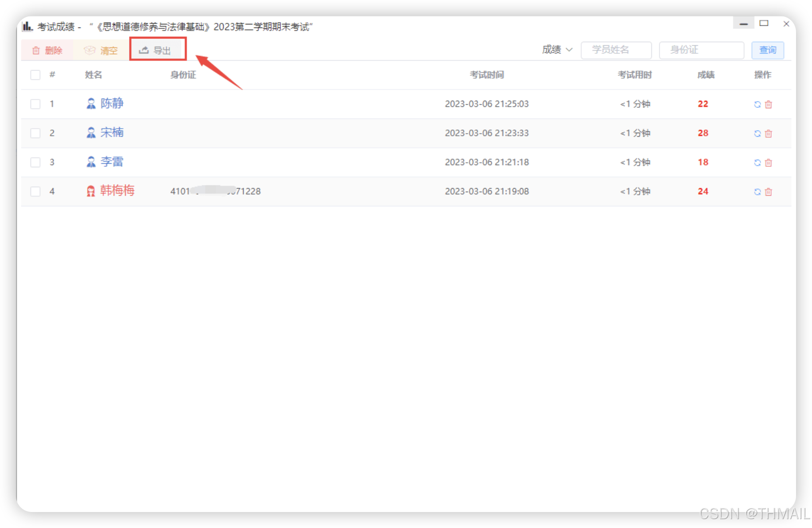Click ID number ending 71228
Viewport: 812px width, 528px height.
[x=216, y=191]
